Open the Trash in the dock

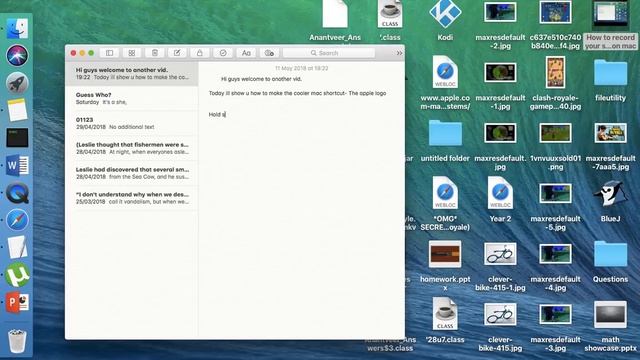pyautogui.click(x=17, y=341)
